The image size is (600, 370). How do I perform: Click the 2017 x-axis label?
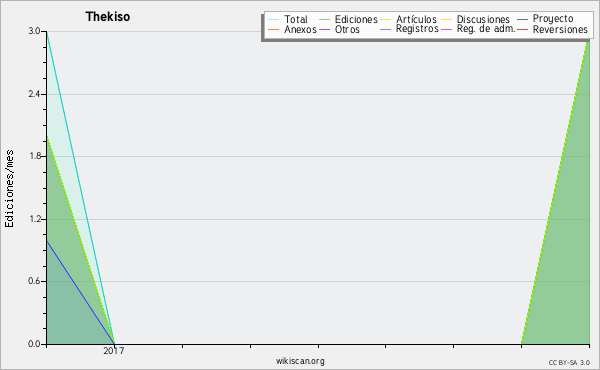click(114, 350)
